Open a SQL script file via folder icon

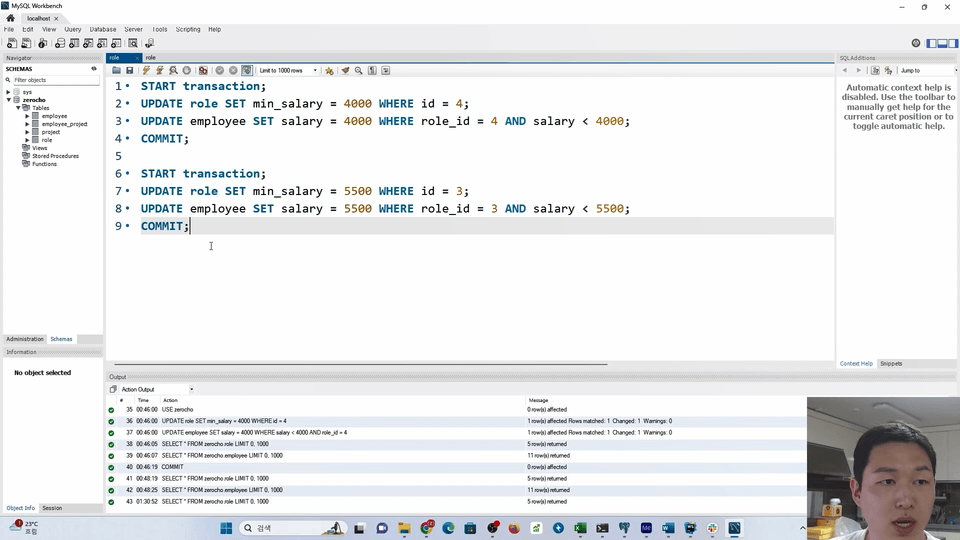117,71
